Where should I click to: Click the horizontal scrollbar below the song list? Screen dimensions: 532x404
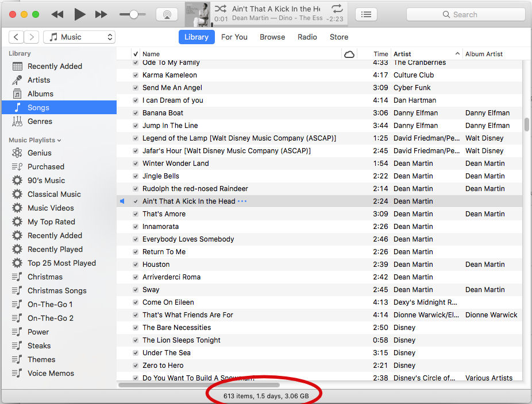pos(199,385)
